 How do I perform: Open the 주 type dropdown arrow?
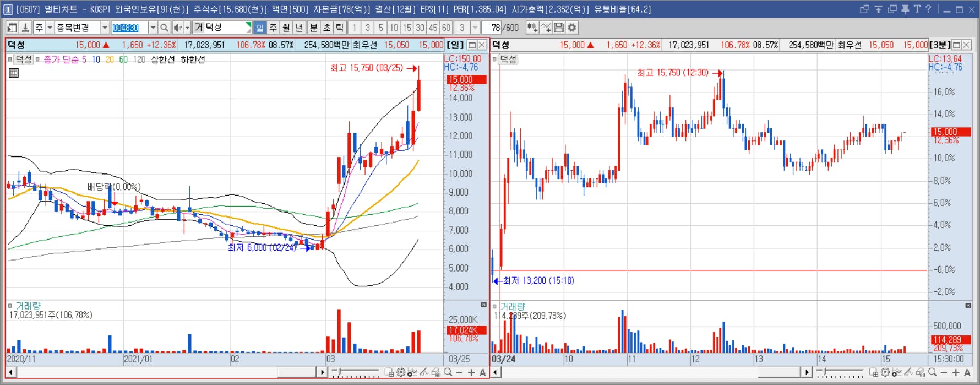pos(50,28)
